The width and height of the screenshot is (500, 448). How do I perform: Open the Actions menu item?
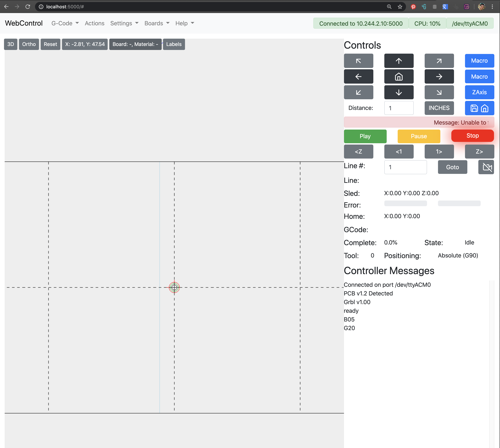pos(94,23)
